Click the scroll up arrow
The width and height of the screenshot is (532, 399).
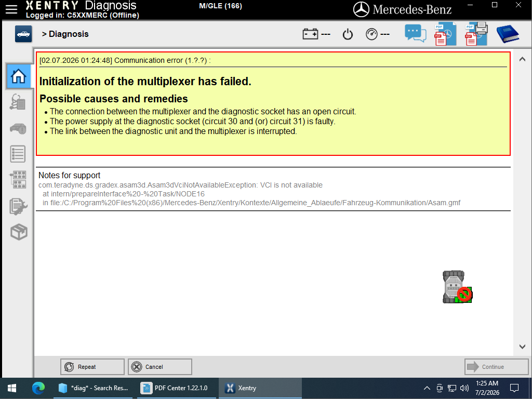click(522, 59)
